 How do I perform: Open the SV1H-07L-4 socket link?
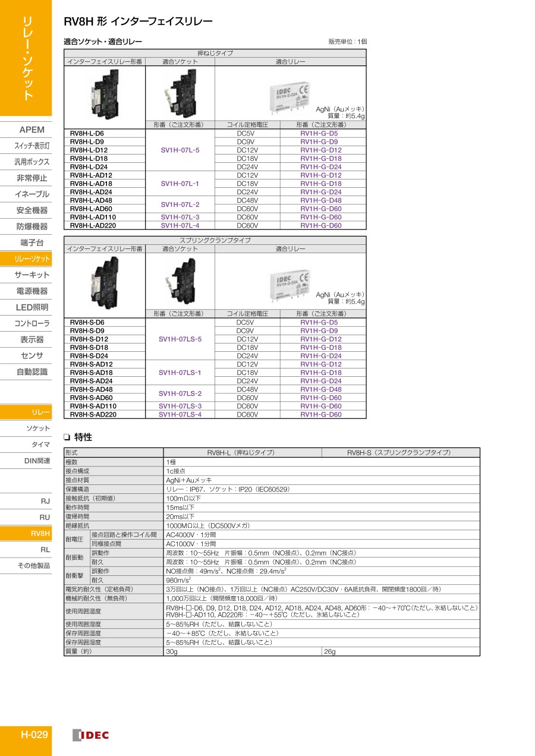click(180, 225)
